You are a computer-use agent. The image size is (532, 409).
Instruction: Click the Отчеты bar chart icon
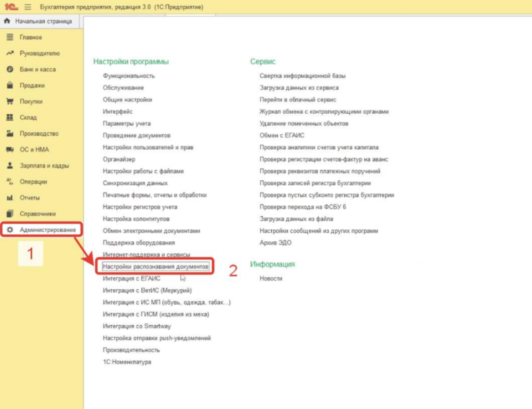10,198
